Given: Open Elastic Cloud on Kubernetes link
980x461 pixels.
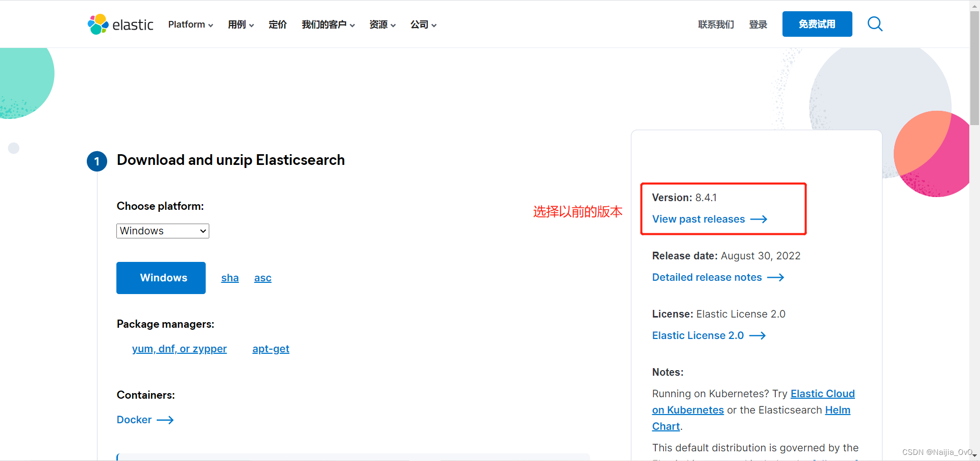Looking at the screenshot, I should (822, 394).
